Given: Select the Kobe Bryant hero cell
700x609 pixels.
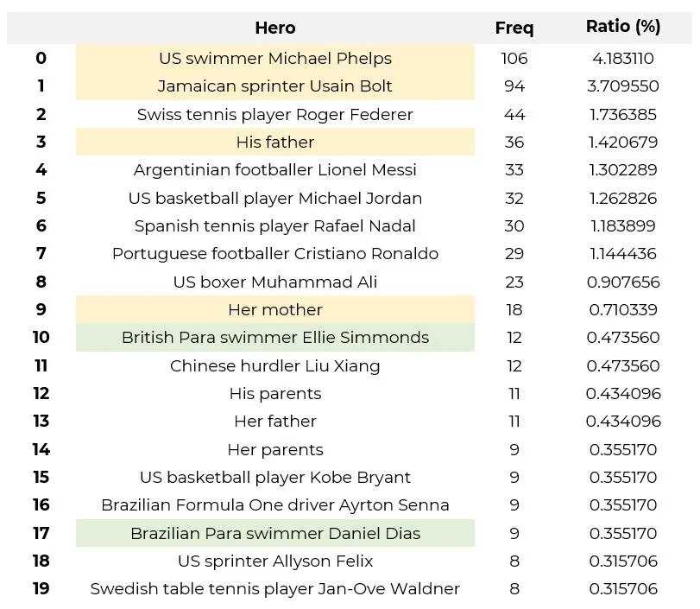Looking at the screenshot, I should click(x=274, y=478).
